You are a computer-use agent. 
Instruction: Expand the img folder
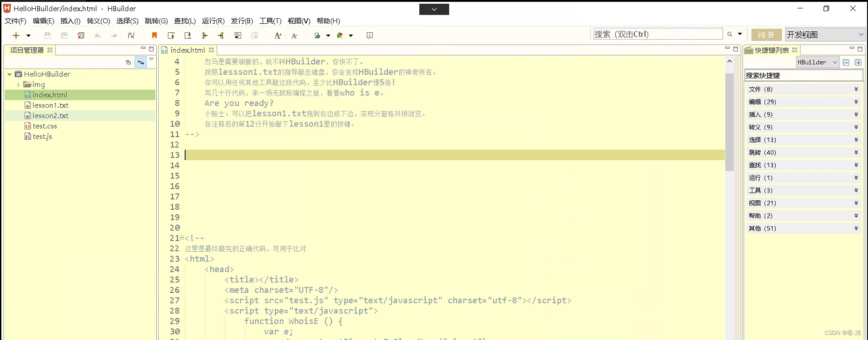click(18, 85)
